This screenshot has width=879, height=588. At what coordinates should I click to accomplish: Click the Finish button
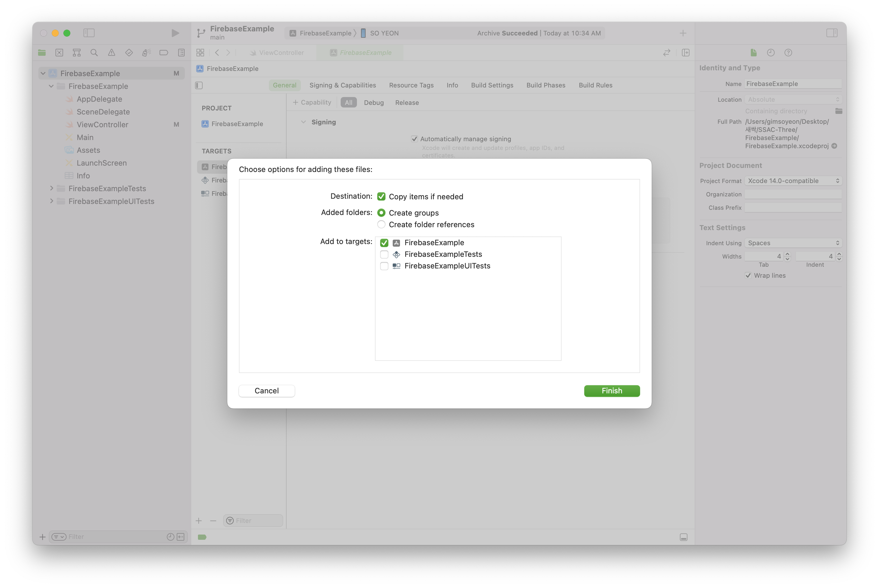pos(612,391)
